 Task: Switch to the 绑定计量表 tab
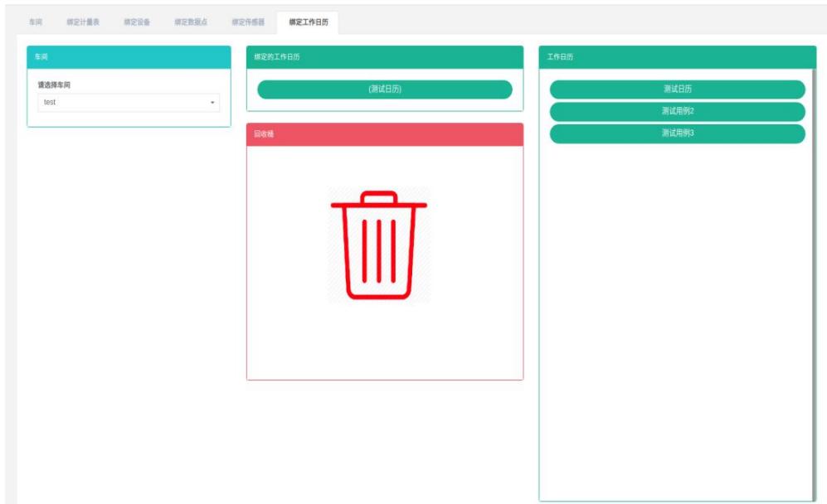[84, 22]
